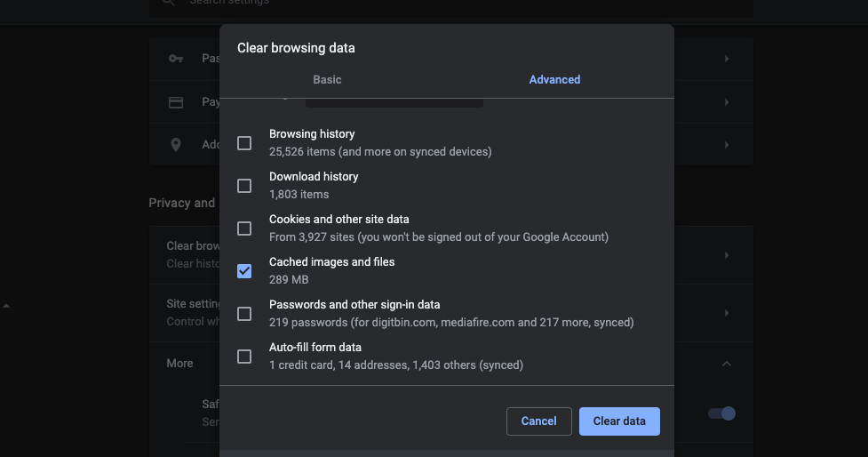The image size is (868, 457).
Task: Click the Clear data button
Action: pos(619,421)
